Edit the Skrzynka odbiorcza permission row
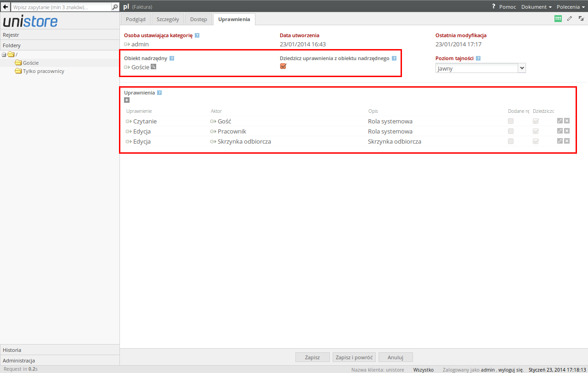This screenshot has height=373, width=588. pyautogui.click(x=560, y=141)
